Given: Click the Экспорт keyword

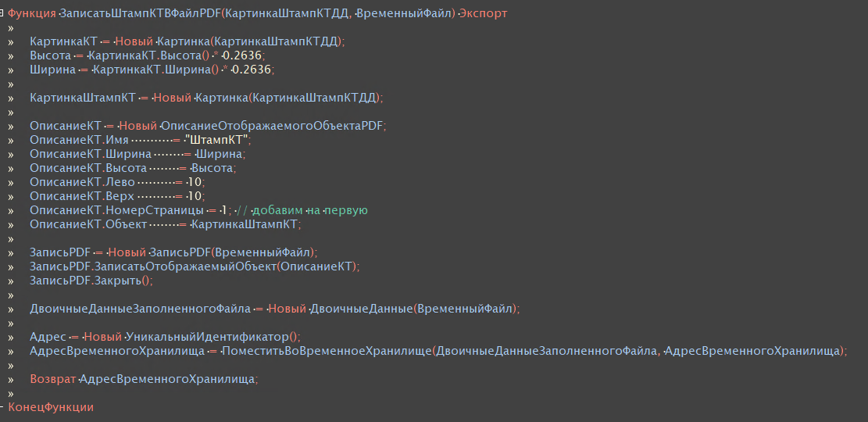Looking at the screenshot, I should pyautogui.click(x=483, y=14).
